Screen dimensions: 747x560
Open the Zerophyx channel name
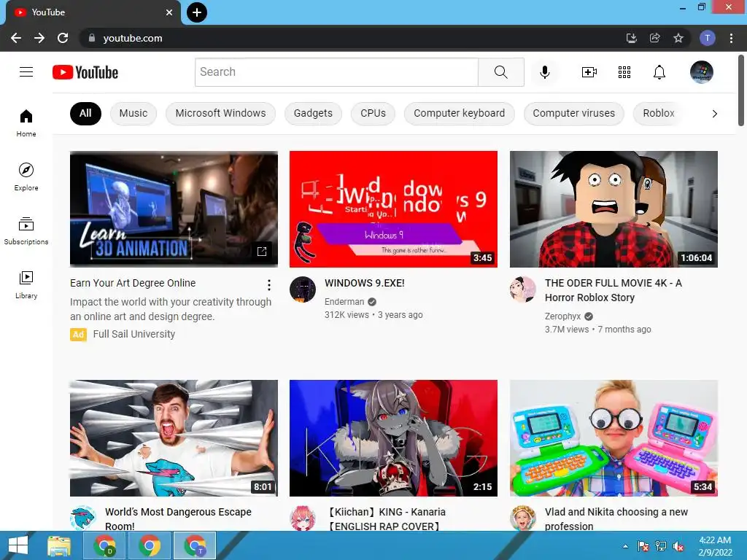(x=562, y=316)
